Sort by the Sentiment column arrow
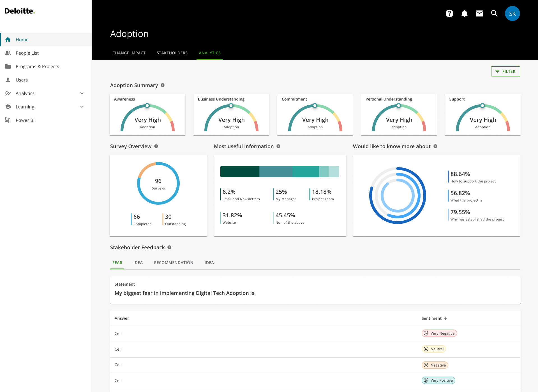 pyautogui.click(x=445, y=318)
